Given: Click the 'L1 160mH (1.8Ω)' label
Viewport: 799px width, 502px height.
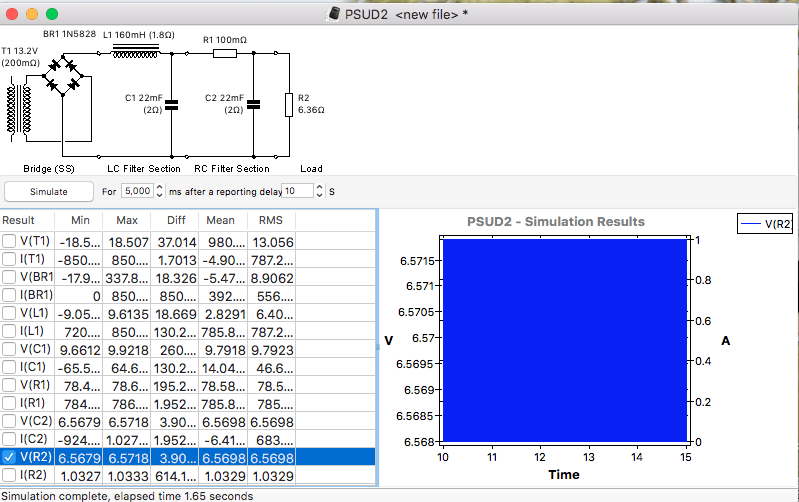Looking at the screenshot, I should 139,35.
